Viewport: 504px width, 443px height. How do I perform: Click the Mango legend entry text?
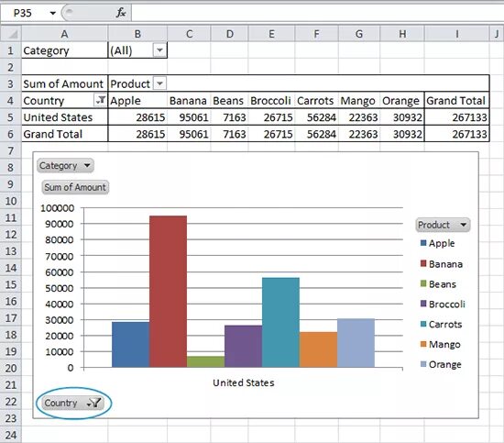(x=444, y=345)
